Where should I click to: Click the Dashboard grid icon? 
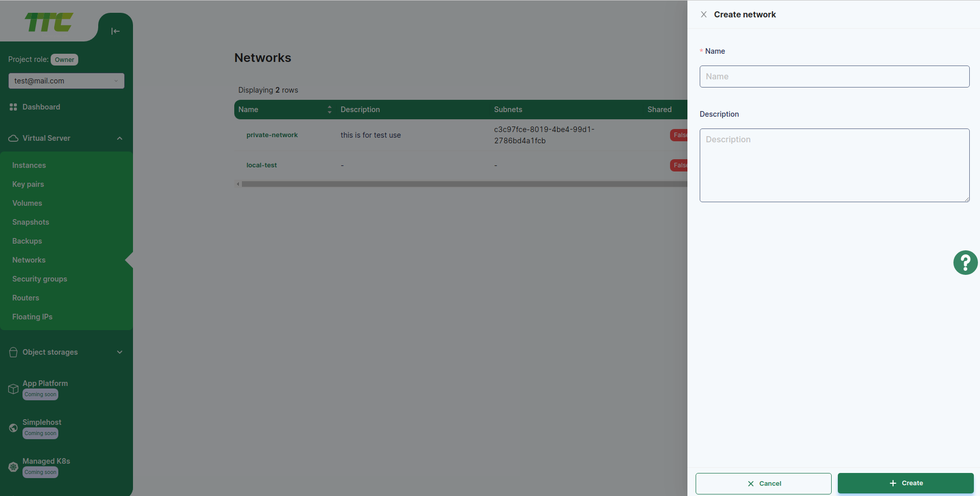[13, 107]
